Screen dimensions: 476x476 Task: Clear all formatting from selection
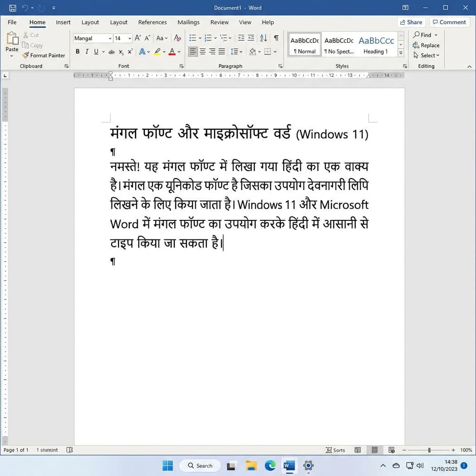(x=177, y=38)
